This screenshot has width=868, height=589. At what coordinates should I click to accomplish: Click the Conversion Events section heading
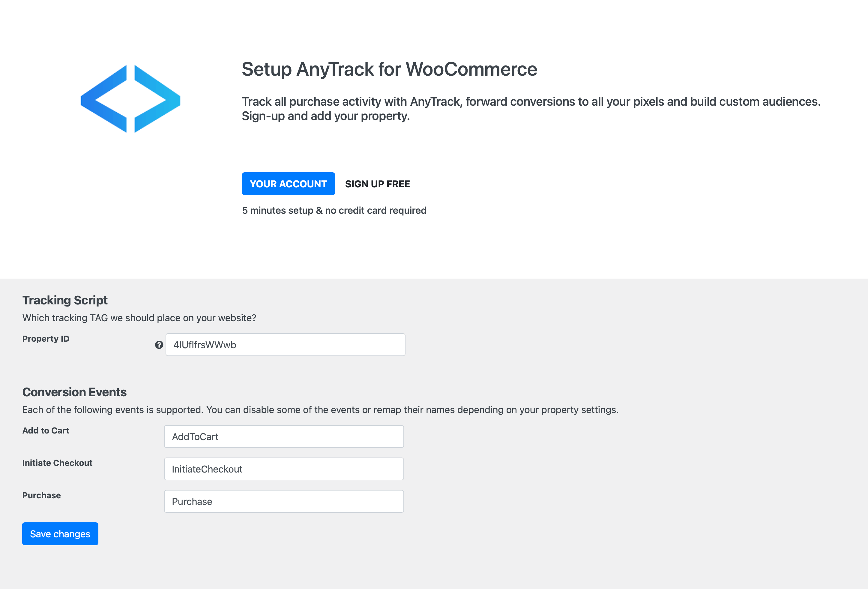[74, 392]
